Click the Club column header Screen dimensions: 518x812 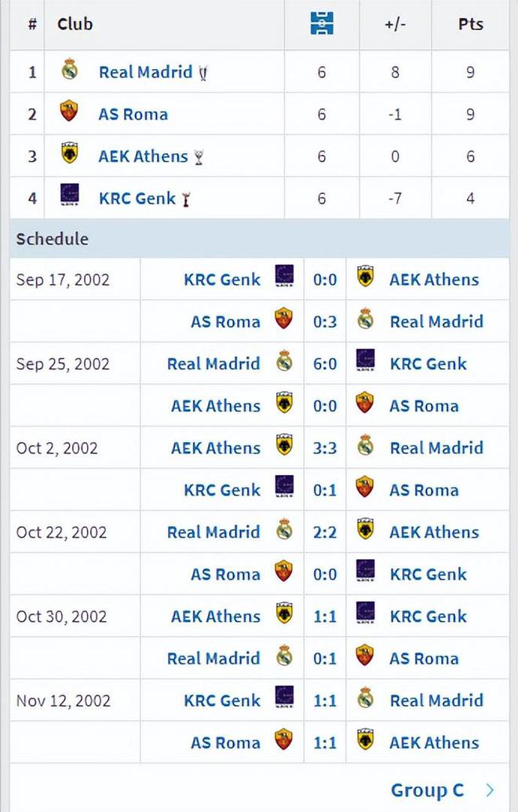point(75,24)
